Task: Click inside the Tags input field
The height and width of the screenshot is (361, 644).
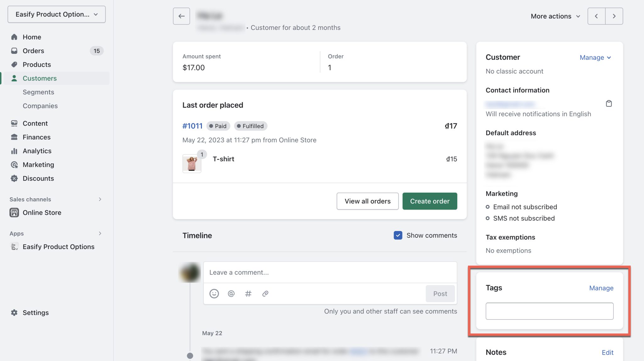Action: 549,311
